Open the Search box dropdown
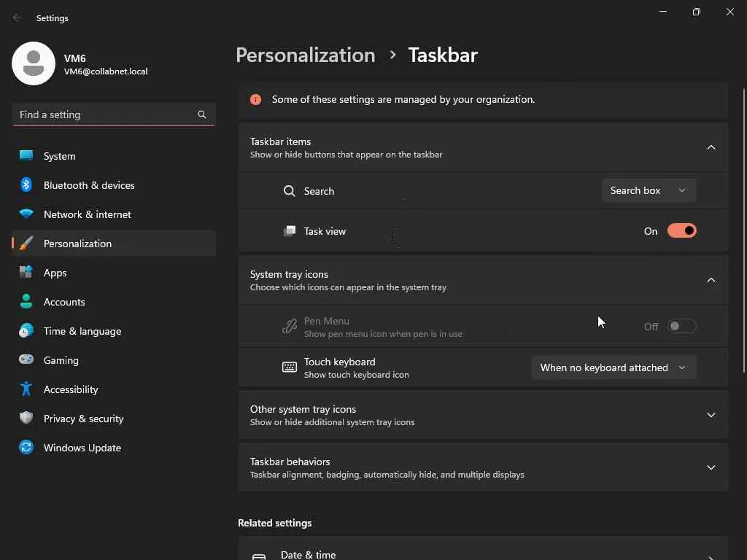The image size is (747, 560). (x=649, y=190)
